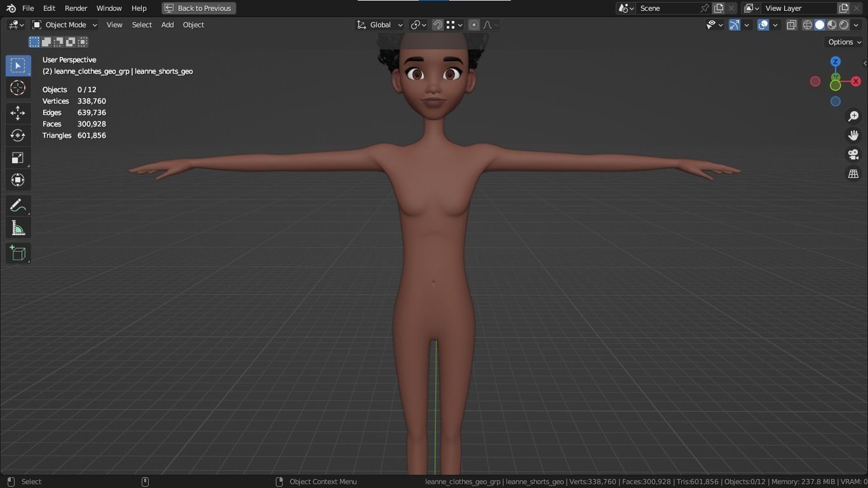Open object visibility and selectability dropdown
The height and width of the screenshot is (488, 868).
715,25
